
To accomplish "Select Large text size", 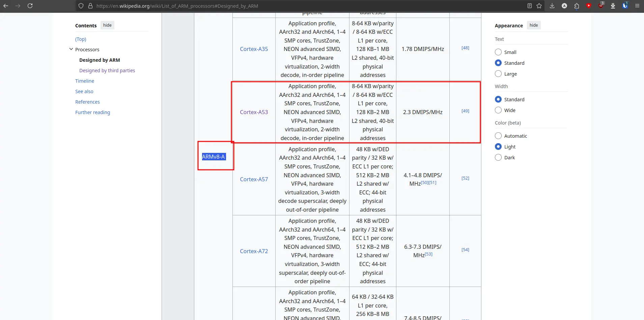I will [498, 74].
